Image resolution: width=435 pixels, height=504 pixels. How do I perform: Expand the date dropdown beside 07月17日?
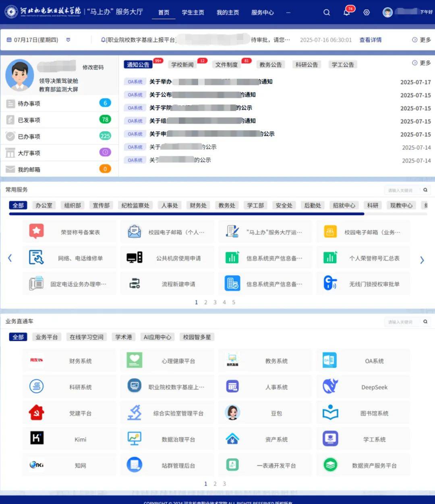tap(68, 40)
